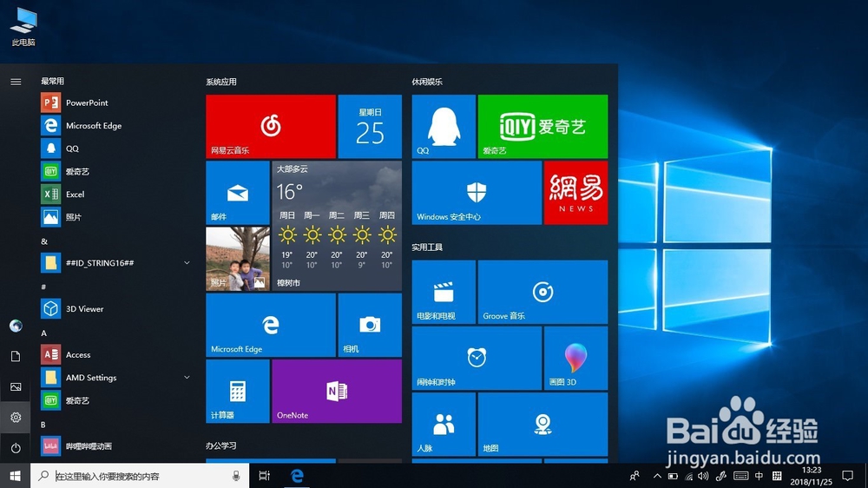Launch Microsoft Edge from the app list
This screenshot has width=868, height=488.
(x=115, y=126)
